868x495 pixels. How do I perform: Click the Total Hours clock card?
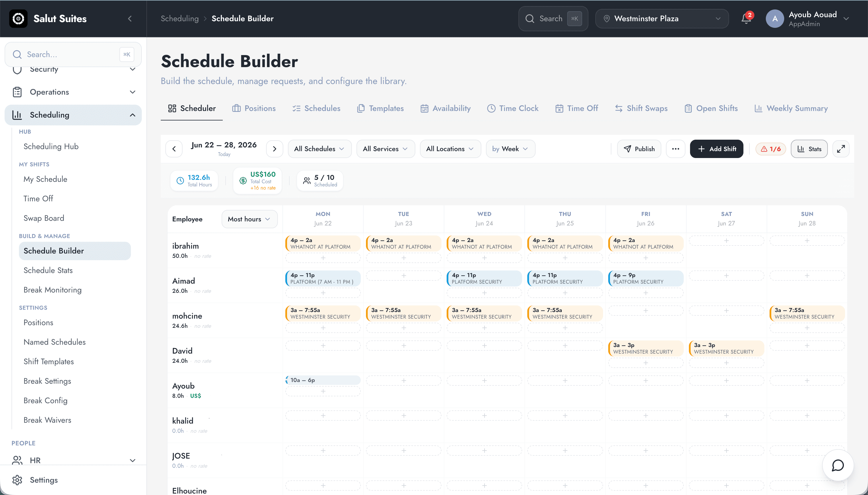click(x=194, y=180)
